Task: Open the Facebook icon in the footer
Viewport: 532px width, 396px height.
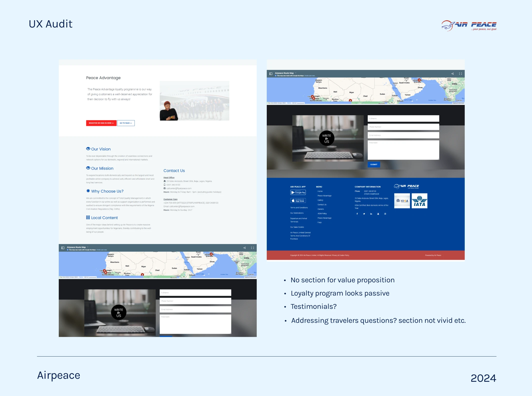Action: (x=357, y=214)
